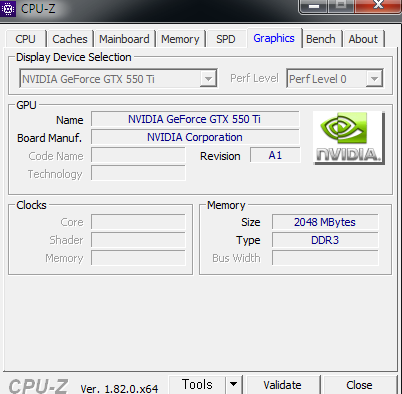Click the 'Revision' label text

(220, 156)
